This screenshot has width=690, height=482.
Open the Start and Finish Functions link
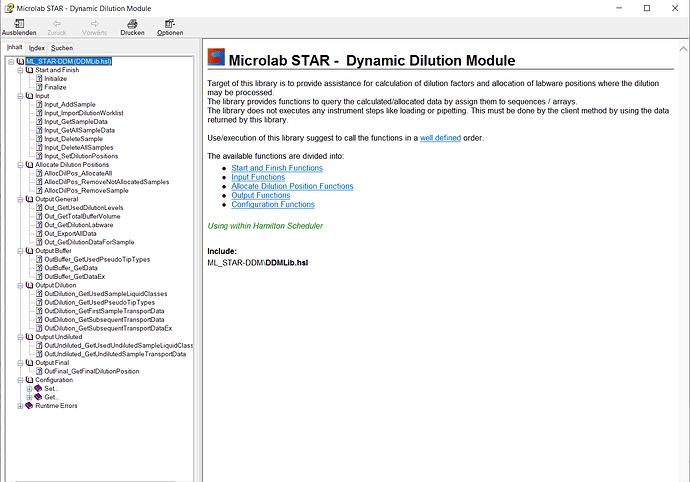pos(277,168)
